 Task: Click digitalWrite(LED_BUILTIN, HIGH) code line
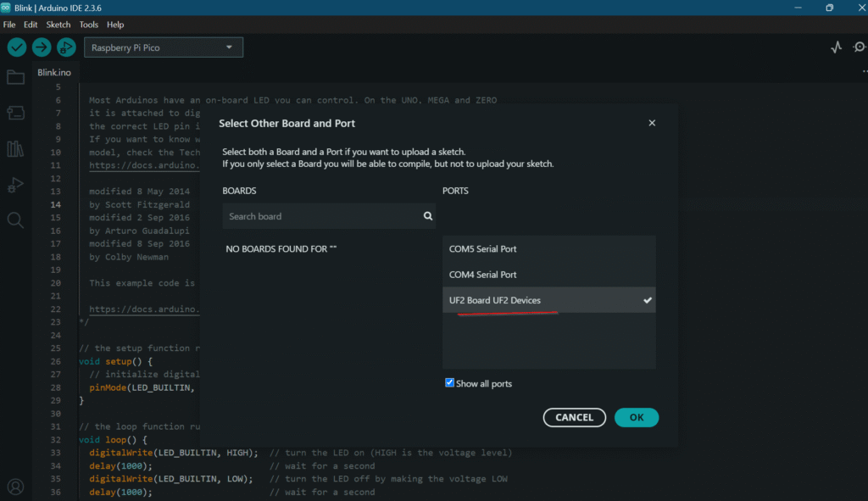click(173, 453)
